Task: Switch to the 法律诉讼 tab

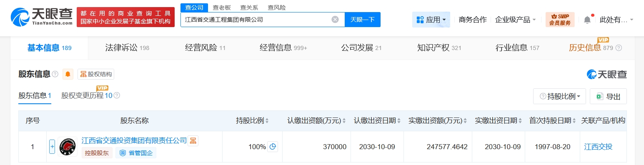Action: (127, 48)
